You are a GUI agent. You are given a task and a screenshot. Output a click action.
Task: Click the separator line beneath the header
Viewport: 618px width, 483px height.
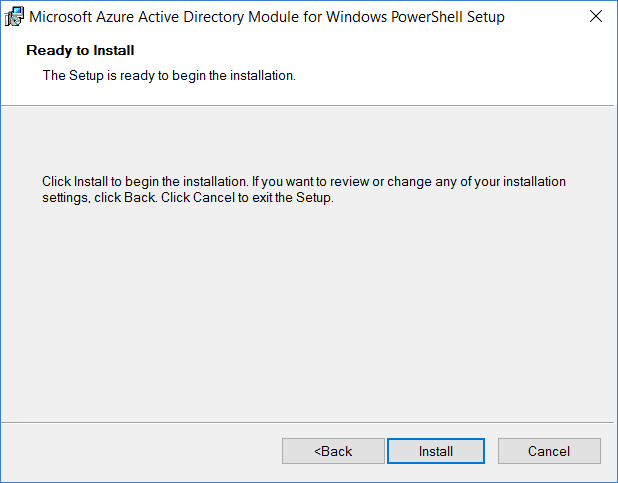click(307, 106)
